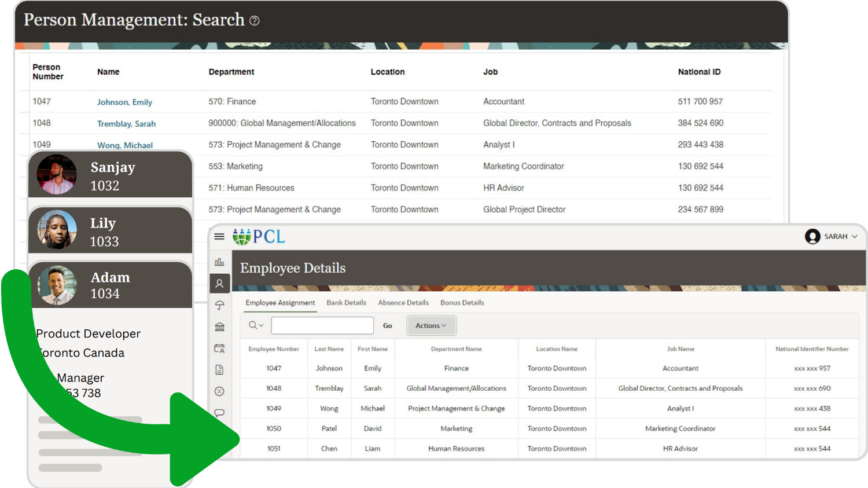Sort by the Employee Number column header
Viewport: 868px width, 488px height.
[x=274, y=349]
